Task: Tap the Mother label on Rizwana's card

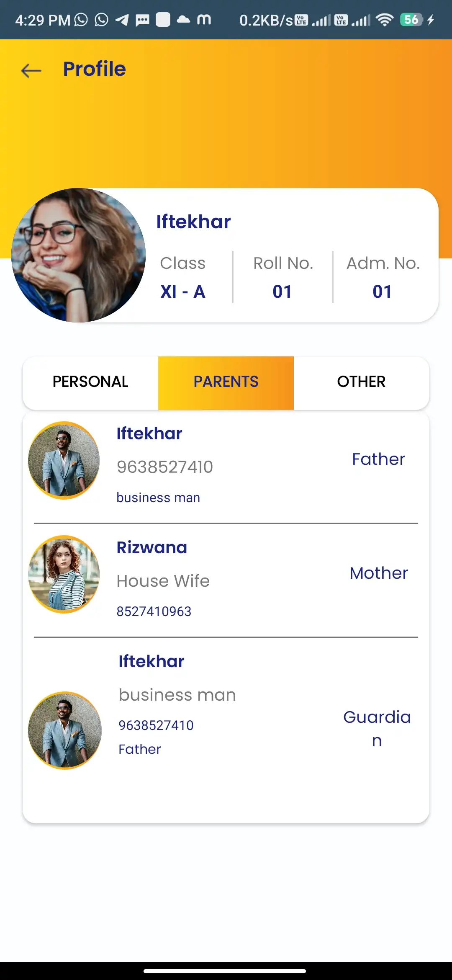Action: (x=378, y=573)
